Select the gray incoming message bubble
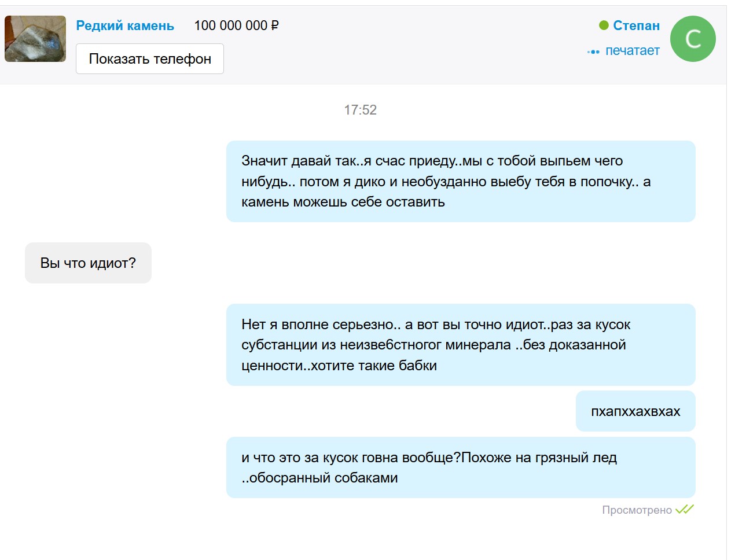 coord(88,263)
